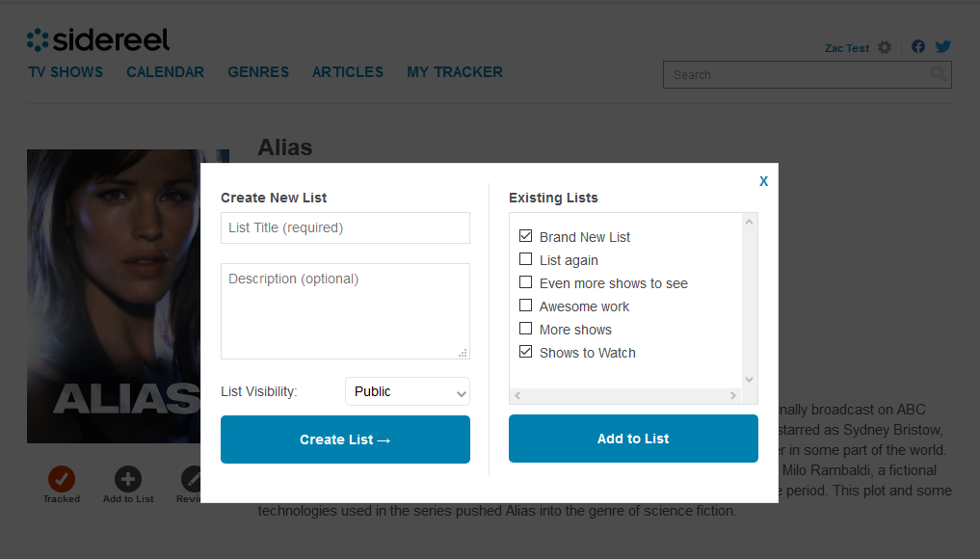Open the Facebook icon link
Image resolution: width=980 pixels, height=559 pixels.
[918, 46]
